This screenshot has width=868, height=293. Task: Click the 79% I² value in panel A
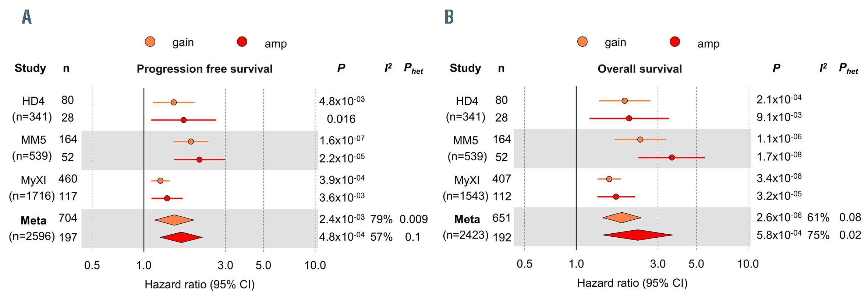[381, 219]
